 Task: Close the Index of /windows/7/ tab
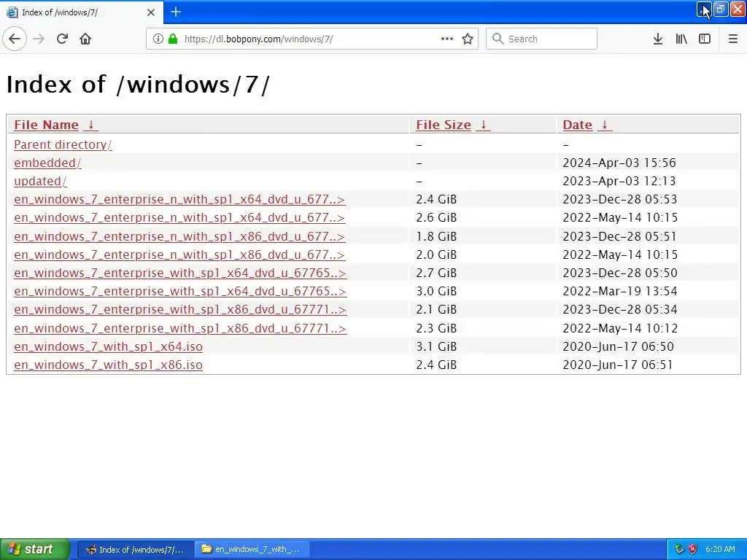(151, 12)
